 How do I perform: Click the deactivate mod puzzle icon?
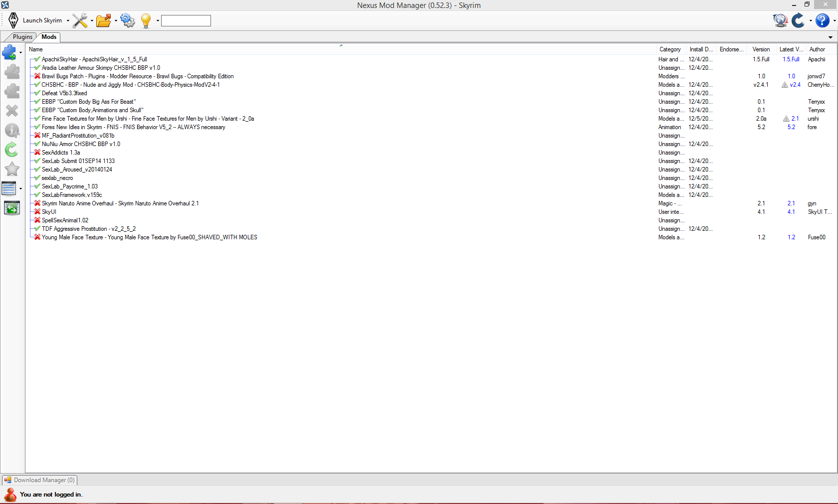coord(12,91)
